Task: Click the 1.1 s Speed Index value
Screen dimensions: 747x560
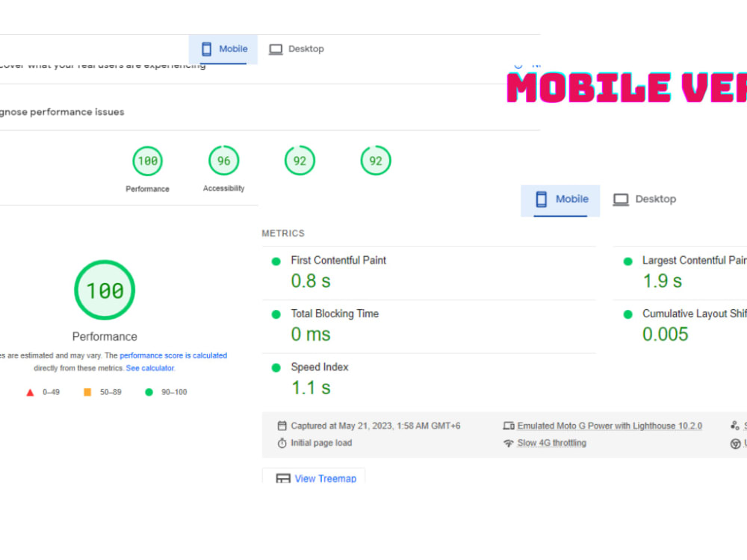Action: [311, 388]
